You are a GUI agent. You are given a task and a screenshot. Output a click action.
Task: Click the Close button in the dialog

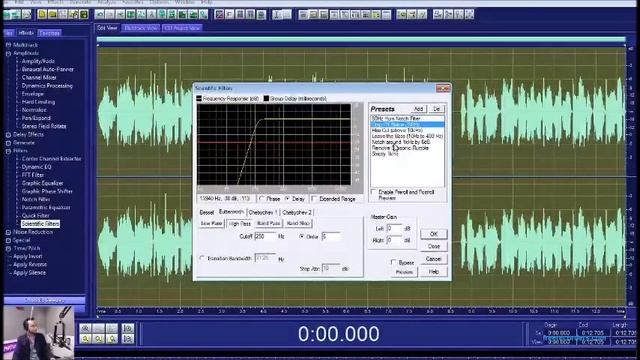(433, 247)
